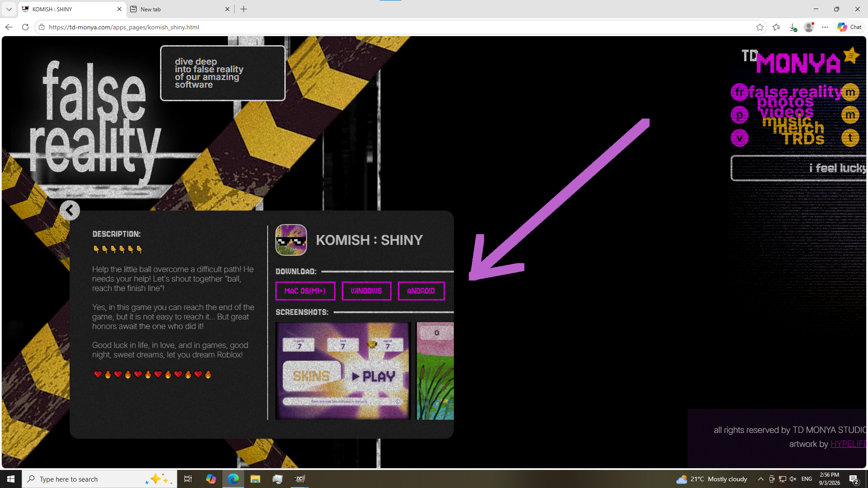Download the ANDROID version
868x488 pixels.
421,291
